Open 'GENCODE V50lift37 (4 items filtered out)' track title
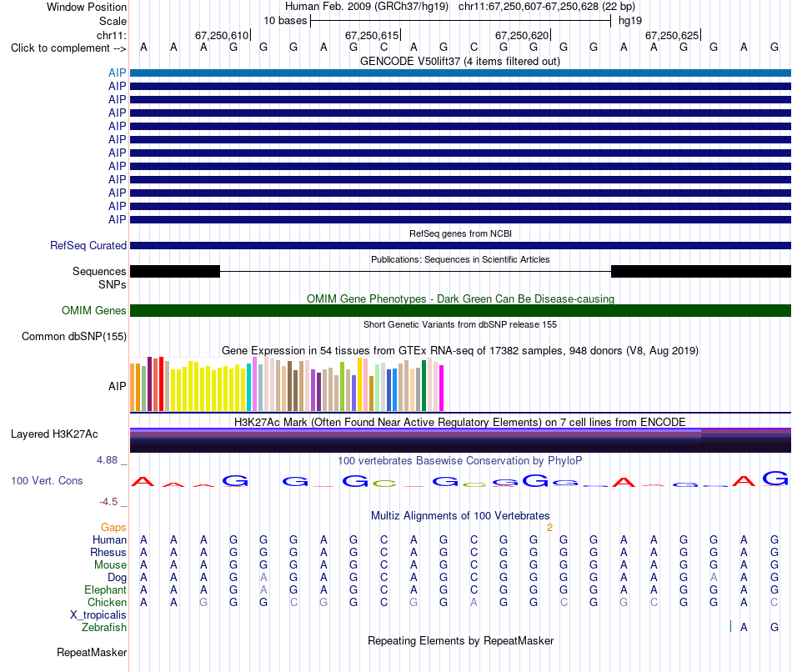Screen dimensions: 792x672 pyautogui.click(x=460, y=61)
